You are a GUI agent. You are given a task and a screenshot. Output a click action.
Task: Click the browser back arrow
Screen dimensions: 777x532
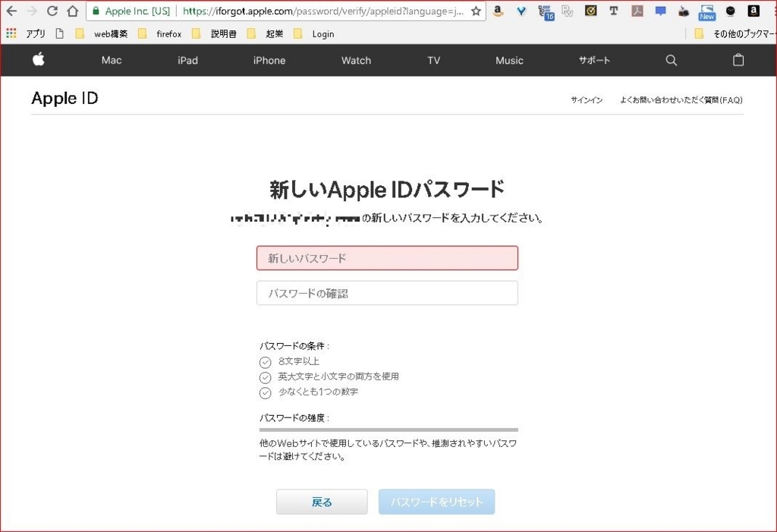11,11
